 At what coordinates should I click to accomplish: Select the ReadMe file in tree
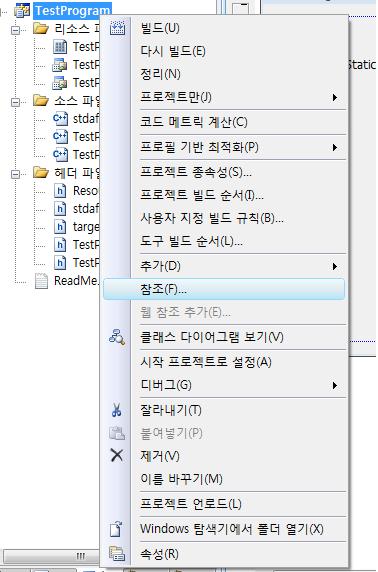pos(76,281)
